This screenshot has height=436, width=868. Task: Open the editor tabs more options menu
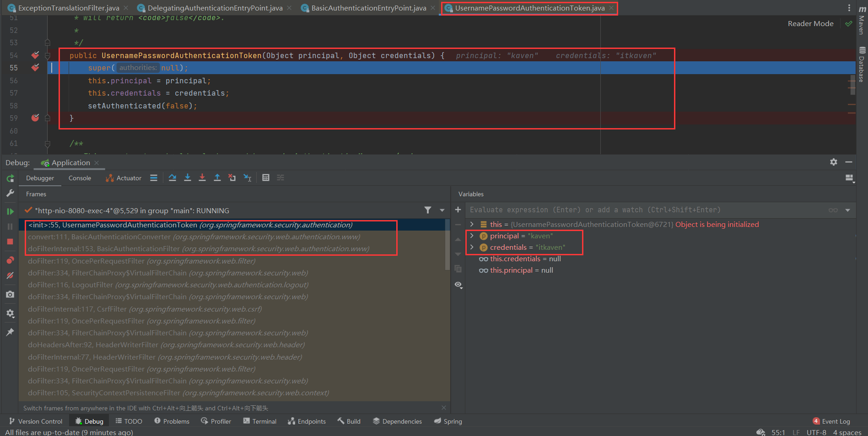coord(849,8)
